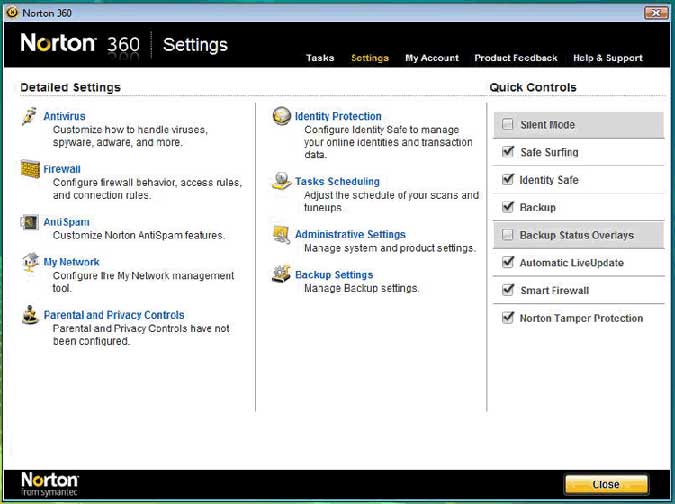Image resolution: width=675 pixels, height=504 pixels.
Task: Click the 'Detailed Settings' heading
Action: (70, 87)
